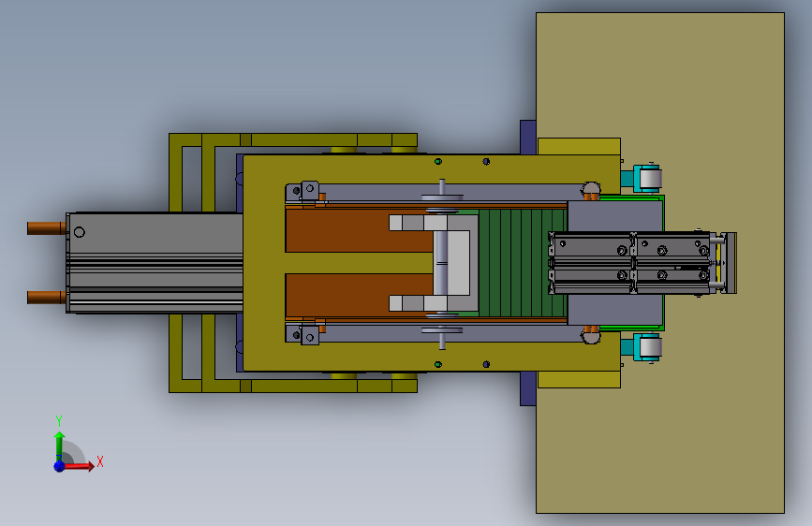Pick the lower copper rod on far left
Viewport: 812px width, 526px height.
tap(47, 298)
